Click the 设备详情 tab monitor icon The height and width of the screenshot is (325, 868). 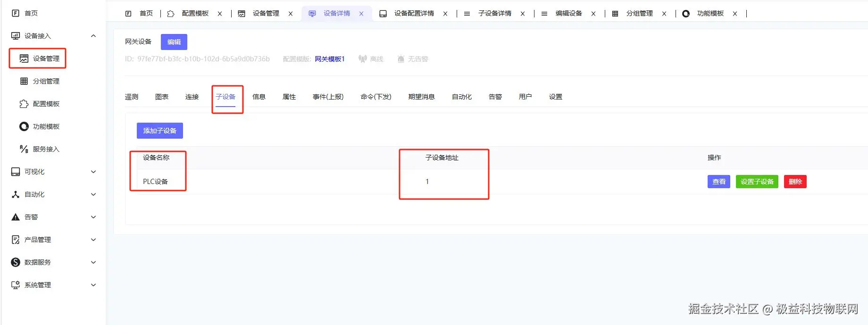click(312, 14)
